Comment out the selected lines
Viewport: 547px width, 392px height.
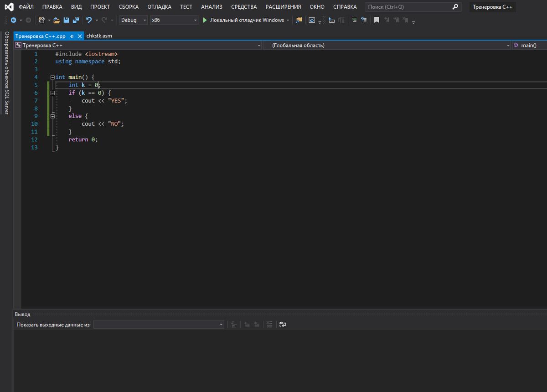(354, 20)
